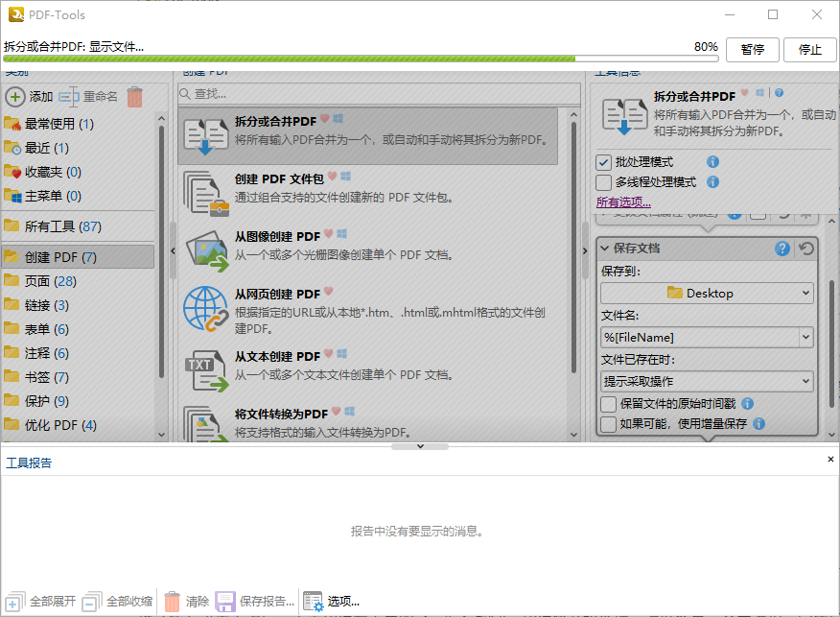This screenshot has height=617, width=840.
Task: Pin 从图像创建 PDF to main menu icon
Action: click(341, 233)
